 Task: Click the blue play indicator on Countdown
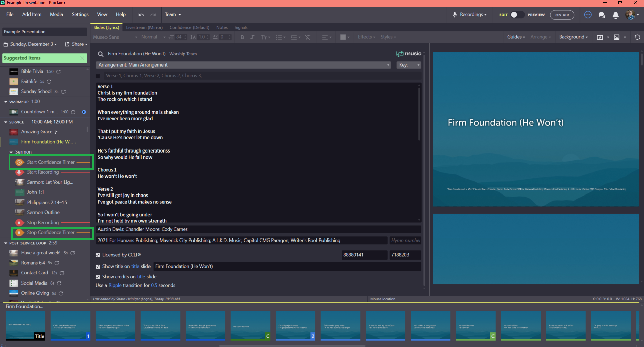pyautogui.click(x=84, y=112)
